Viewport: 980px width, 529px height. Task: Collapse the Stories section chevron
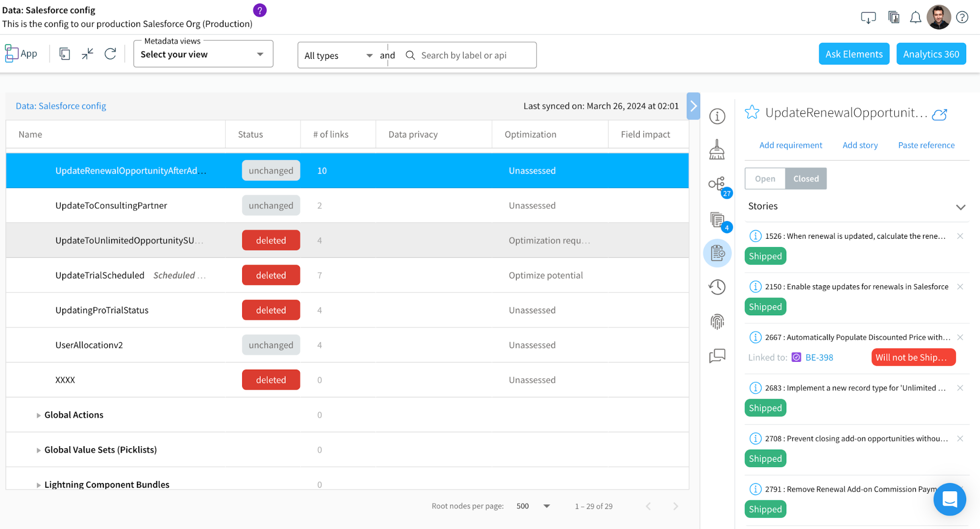pyautogui.click(x=960, y=207)
